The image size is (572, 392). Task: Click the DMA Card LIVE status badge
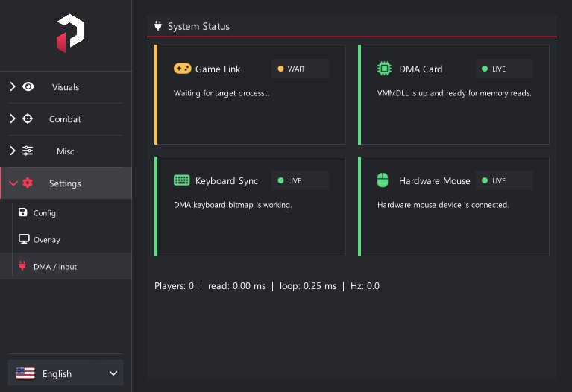click(x=504, y=69)
